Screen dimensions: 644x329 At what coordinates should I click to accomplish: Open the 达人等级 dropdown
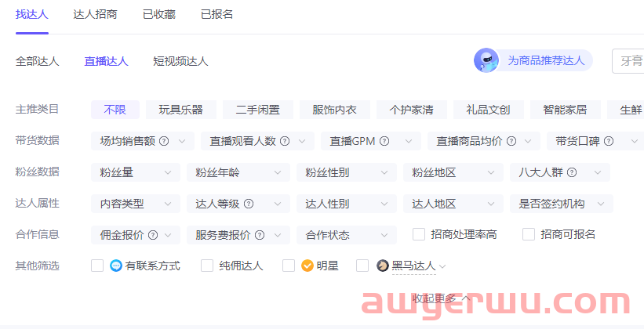coord(238,204)
